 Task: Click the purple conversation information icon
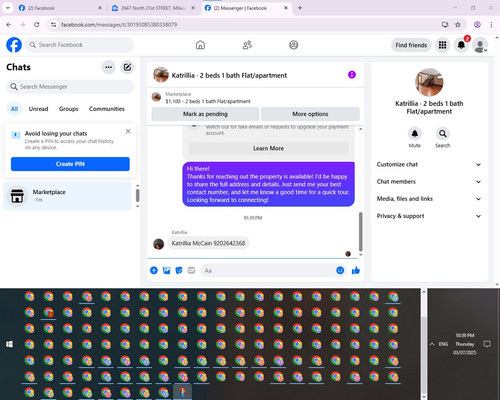point(352,75)
